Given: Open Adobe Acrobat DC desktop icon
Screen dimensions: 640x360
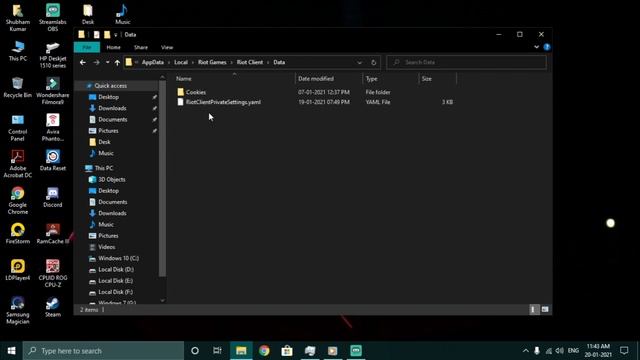Looking at the screenshot, I should [x=18, y=164].
